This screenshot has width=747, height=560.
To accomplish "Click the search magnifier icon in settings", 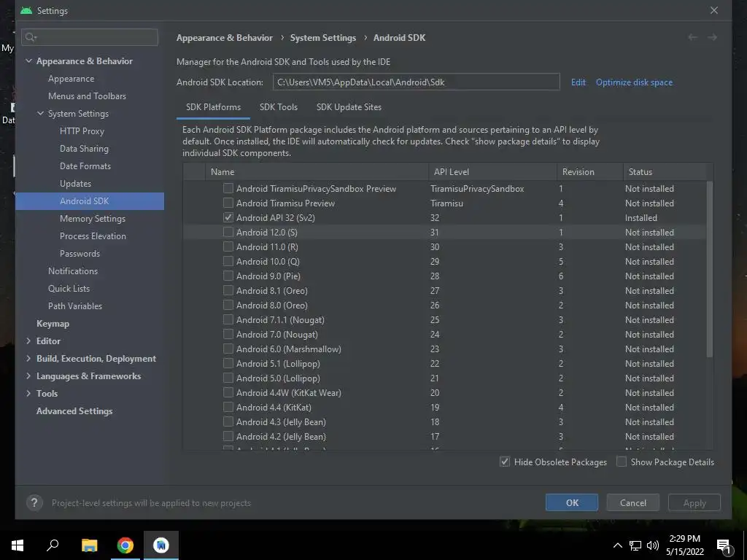I will click(x=31, y=37).
